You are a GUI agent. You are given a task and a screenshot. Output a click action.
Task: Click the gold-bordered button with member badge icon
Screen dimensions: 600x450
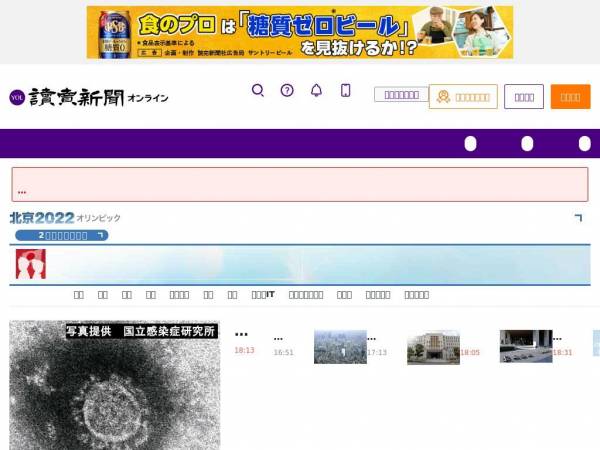click(463, 97)
